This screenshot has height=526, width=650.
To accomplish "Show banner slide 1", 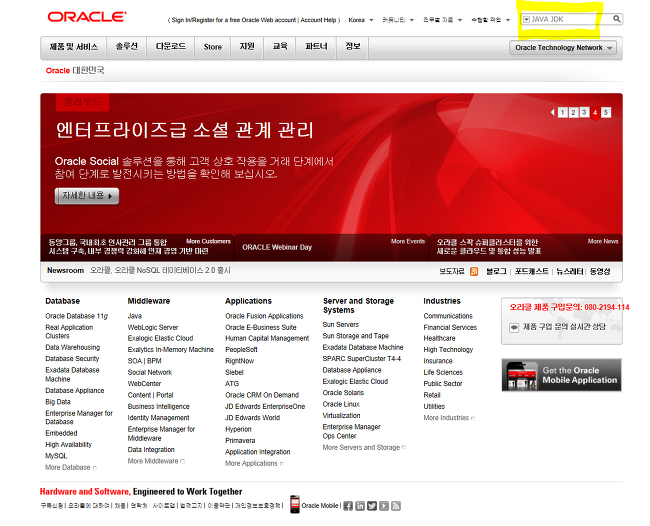I will coord(563,112).
